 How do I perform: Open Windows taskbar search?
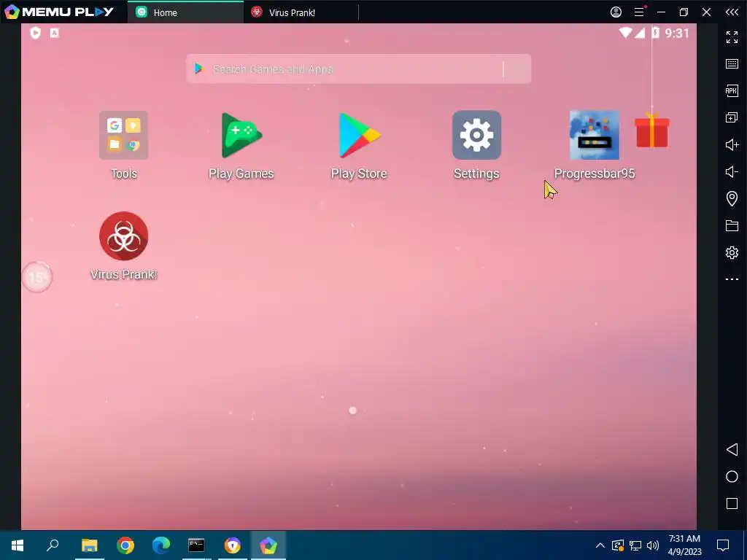[53, 545]
